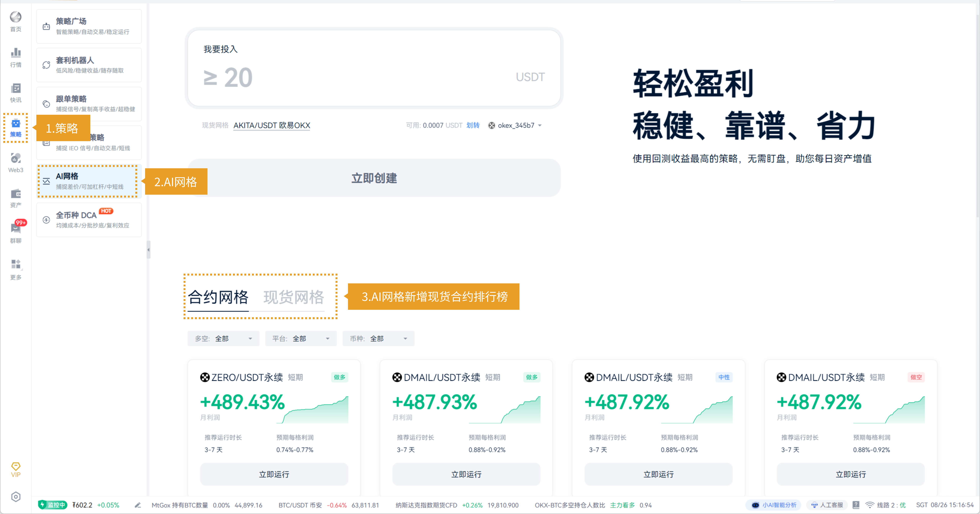The height and width of the screenshot is (514, 980).
Task: Click the +487.93% monthly profit value
Action: [x=434, y=402]
